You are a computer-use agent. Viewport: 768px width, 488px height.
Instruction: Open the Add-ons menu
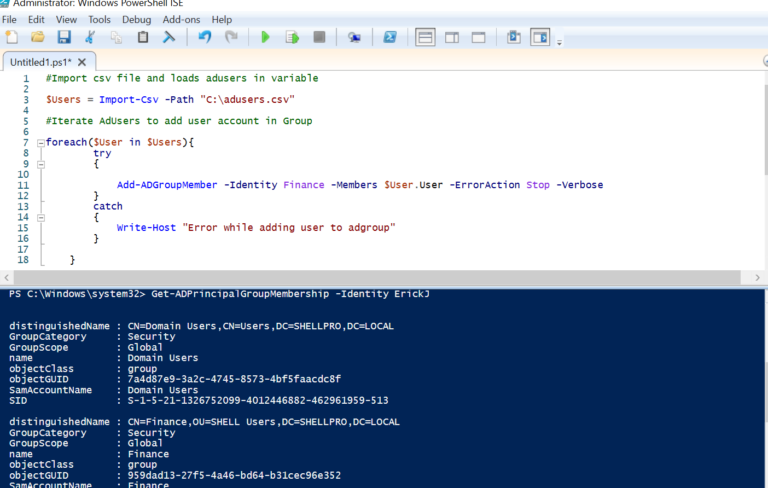coord(181,20)
